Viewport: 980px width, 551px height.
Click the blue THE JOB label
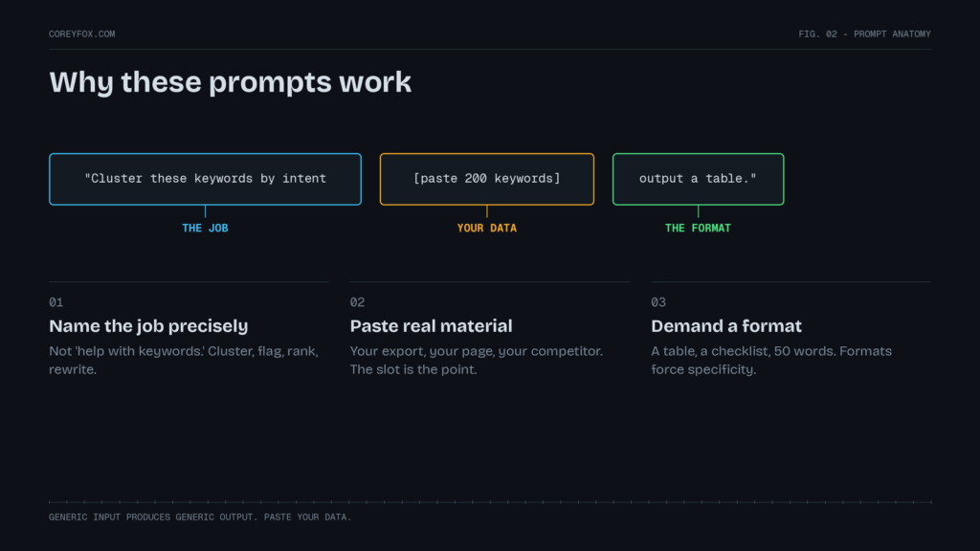pyautogui.click(x=205, y=228)
